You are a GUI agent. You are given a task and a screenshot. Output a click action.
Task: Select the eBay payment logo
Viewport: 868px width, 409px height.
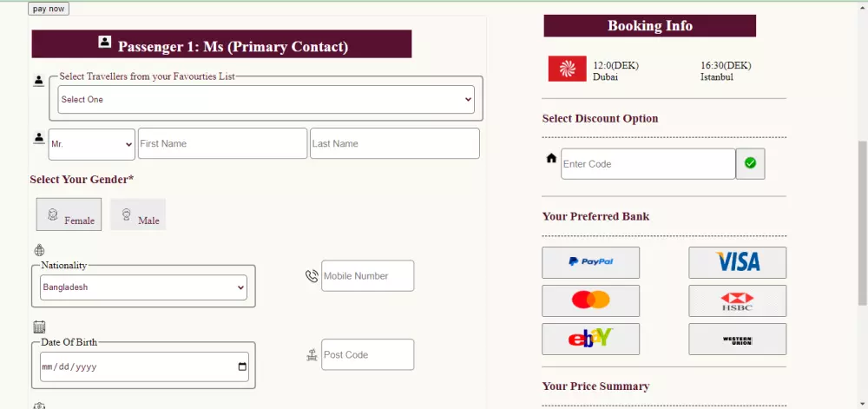[590, 339]
